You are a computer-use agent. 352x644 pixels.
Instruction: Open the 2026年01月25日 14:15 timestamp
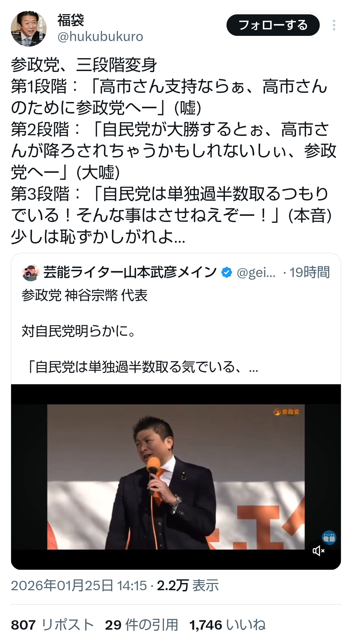[x=79, y=586]
